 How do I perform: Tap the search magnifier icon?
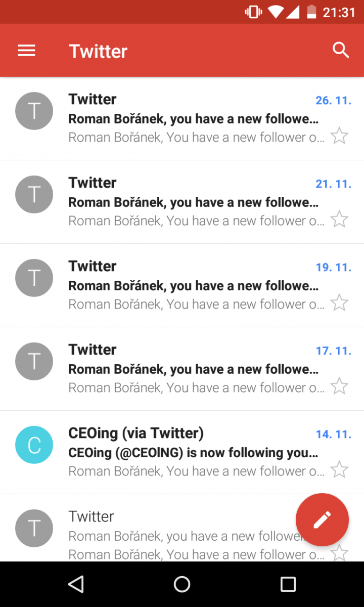pyautogui.click(x=341, y=51)
